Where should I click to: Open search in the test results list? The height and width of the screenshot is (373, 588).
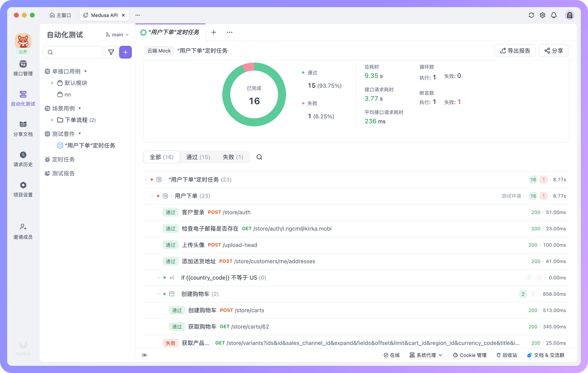pyautogui.click(x=259, y=157)
